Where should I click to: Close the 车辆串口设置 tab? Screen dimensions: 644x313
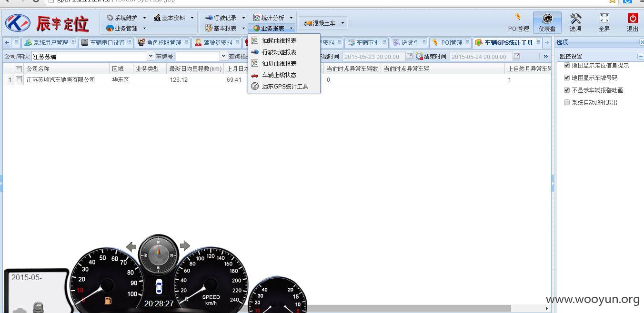(x=130, y=41)
